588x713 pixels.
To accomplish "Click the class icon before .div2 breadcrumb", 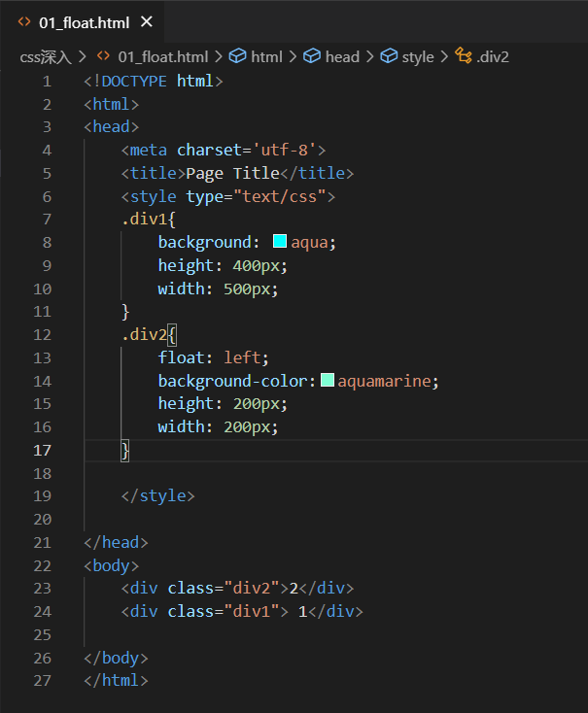I will 464,56.
